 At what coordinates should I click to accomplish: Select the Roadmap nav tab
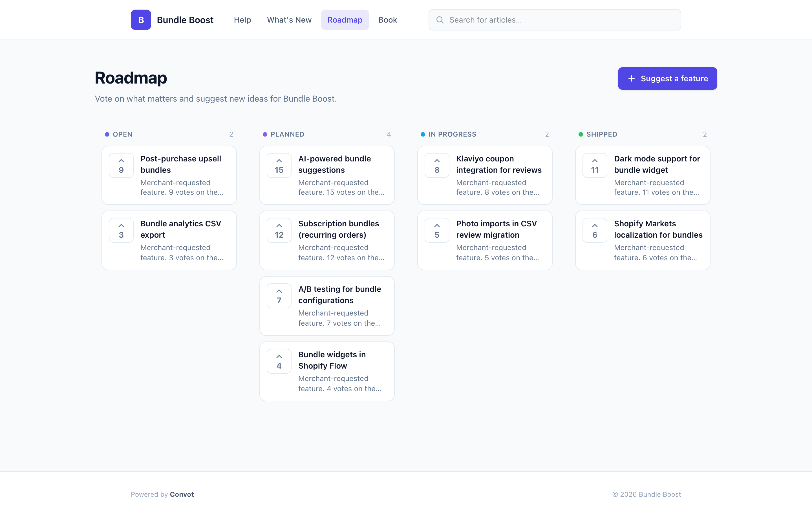345,20
